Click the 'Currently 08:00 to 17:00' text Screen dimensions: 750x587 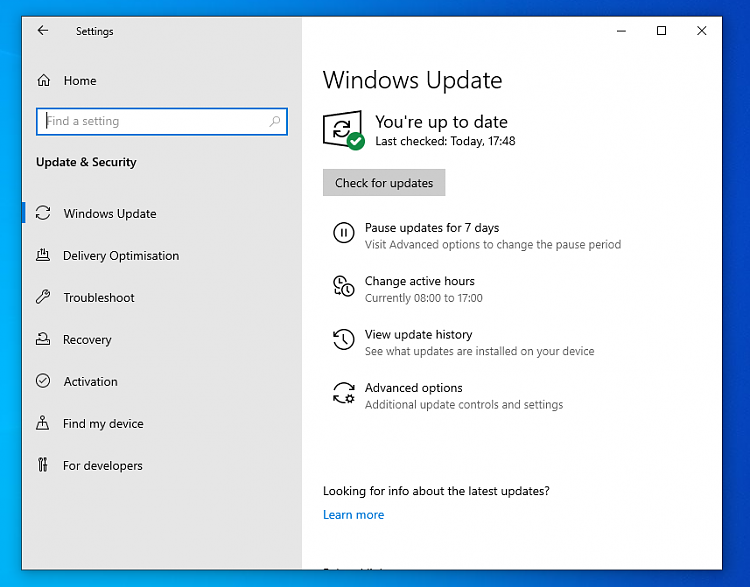(424, 298)
